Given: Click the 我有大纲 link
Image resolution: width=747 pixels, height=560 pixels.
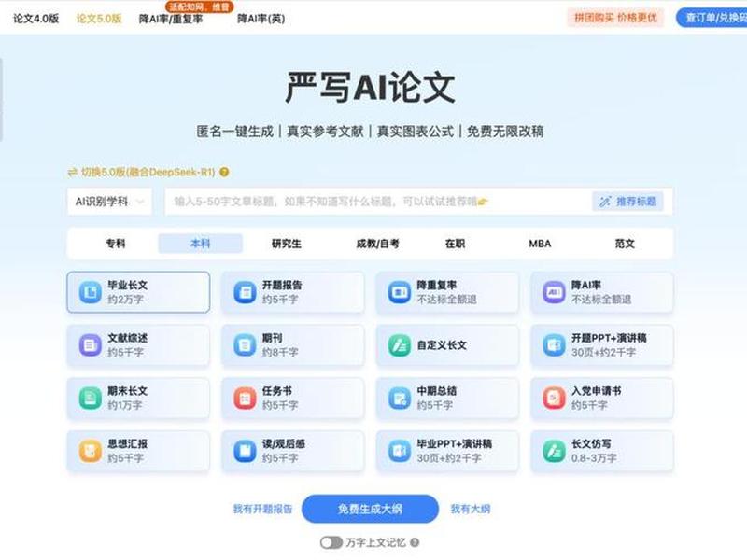Looking at the screenshot, I should [471, 509].
